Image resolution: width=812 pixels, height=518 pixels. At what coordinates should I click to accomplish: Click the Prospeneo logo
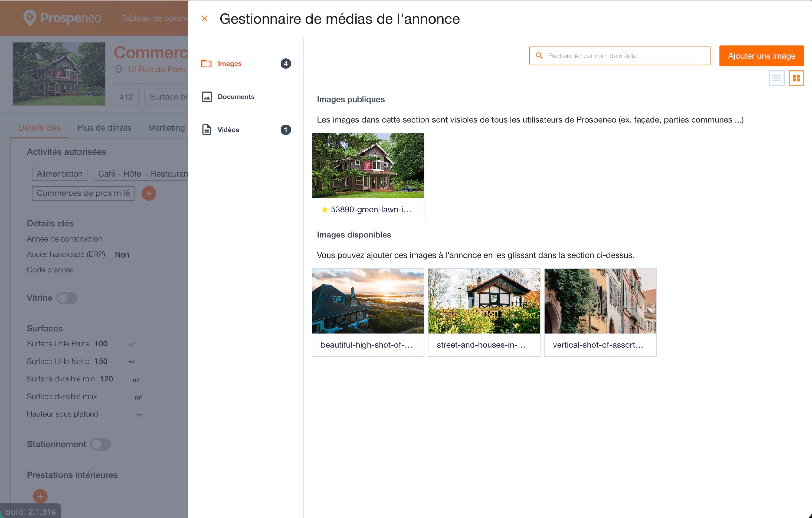[x=62, y=18]
